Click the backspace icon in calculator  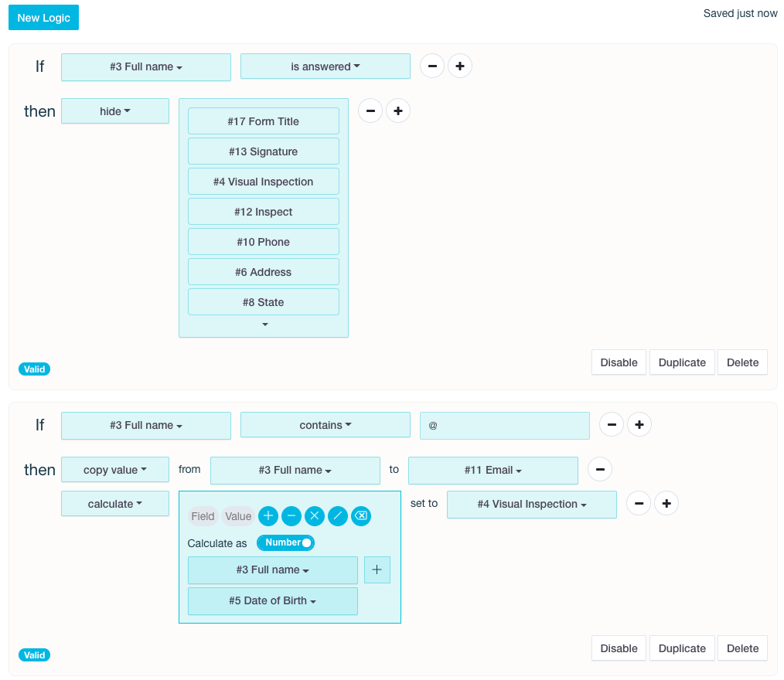coord(361,516)
